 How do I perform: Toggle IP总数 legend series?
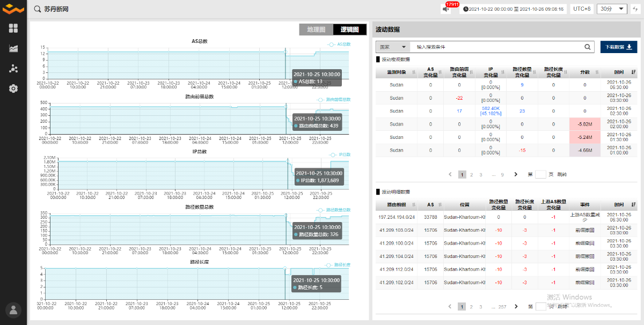(x=339, y=154)
